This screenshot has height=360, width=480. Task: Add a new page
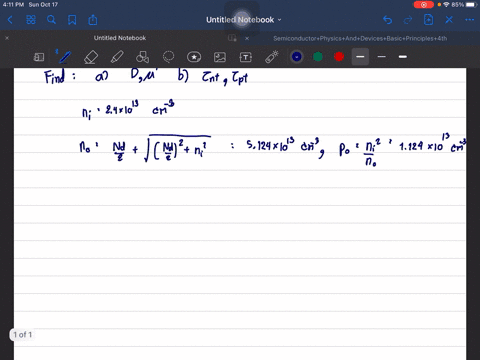[x=428, y=20]
